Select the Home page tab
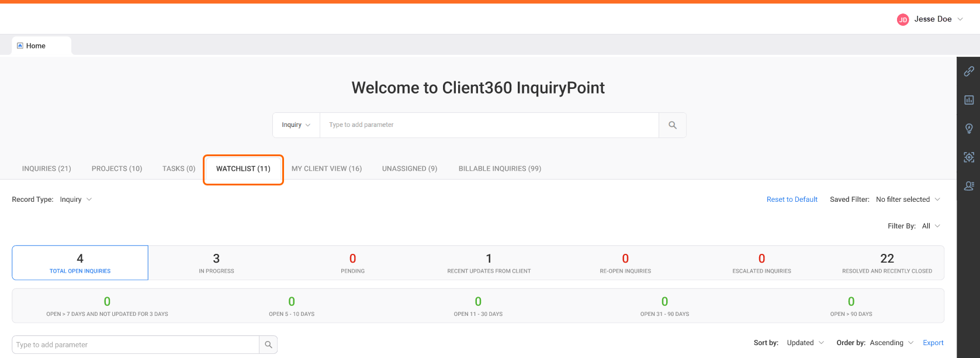This screenshot has height=358, width=980. pos(41,46)
